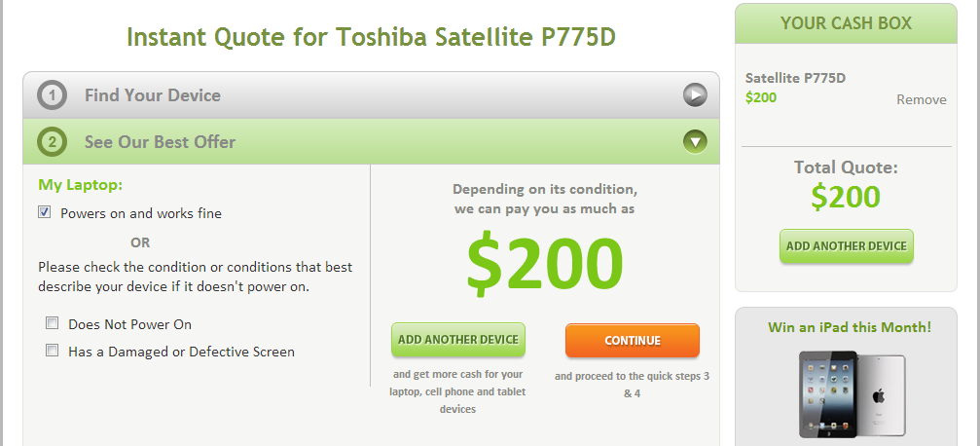Click the Win an iPad this Month heading

pos(850,327)
